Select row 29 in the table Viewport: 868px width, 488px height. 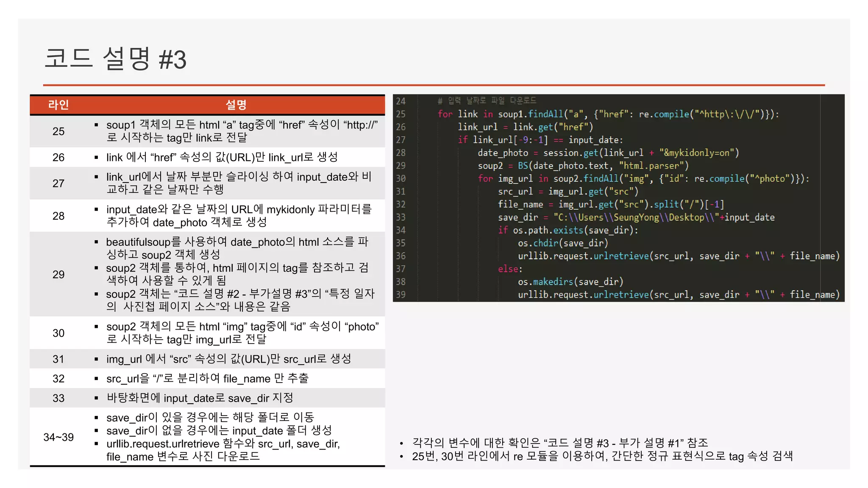tap(58, 274)
